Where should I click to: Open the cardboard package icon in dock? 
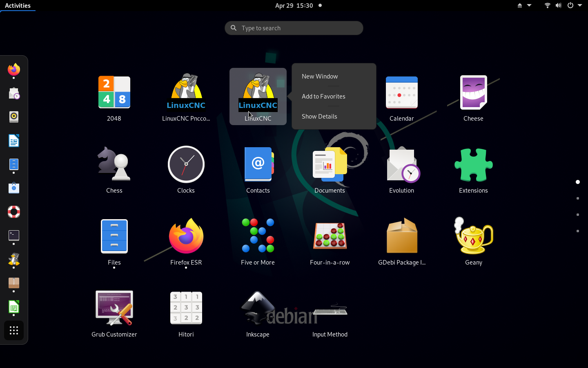point(14,283)
